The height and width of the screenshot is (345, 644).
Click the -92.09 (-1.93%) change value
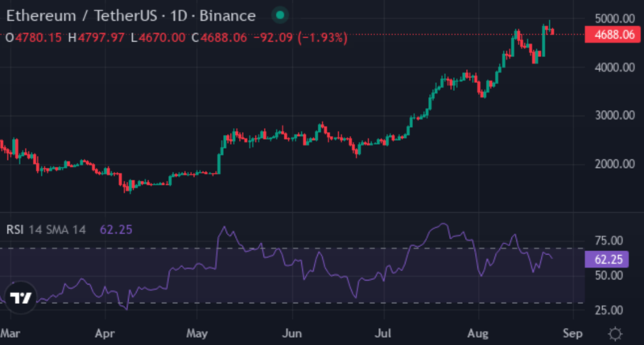(302, 37)
